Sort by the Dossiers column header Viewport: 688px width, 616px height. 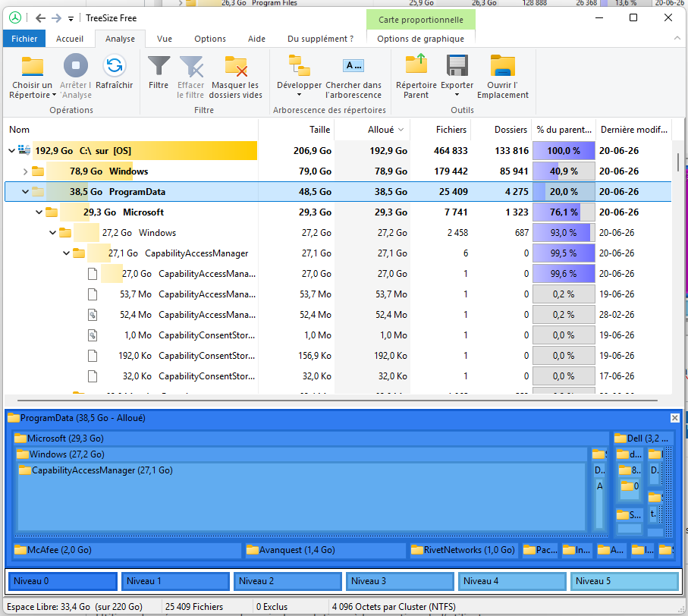pyautogui.click(x=501, y=130)
